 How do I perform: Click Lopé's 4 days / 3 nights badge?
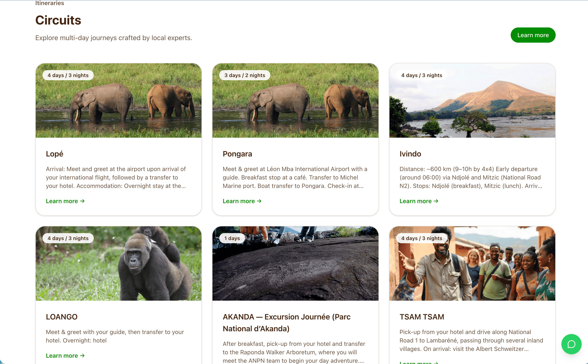pyautogui.click(x=68, y=75)
